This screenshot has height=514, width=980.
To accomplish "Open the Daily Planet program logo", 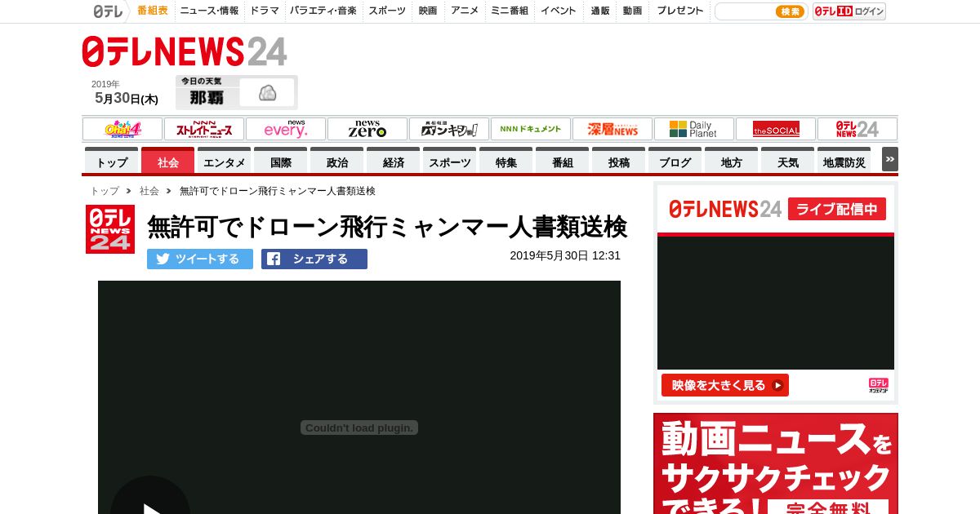I will [694, 129].
